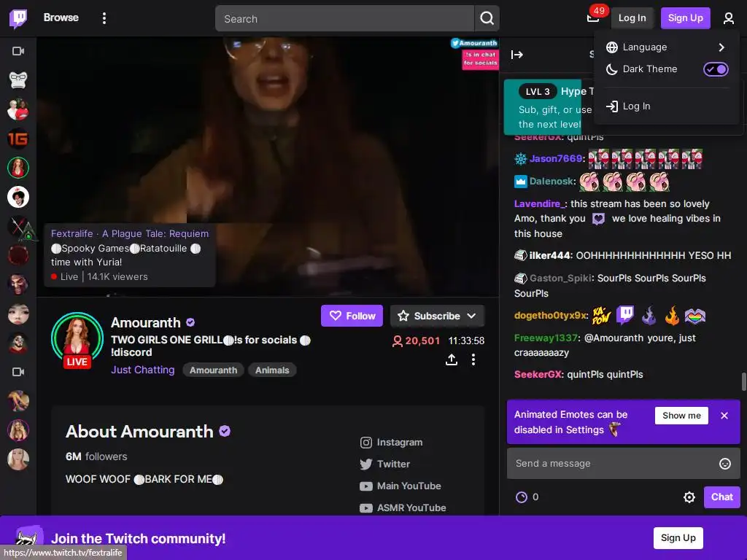The width and height of the screenshot is (747, 560).
Task: Click the verified badge next to Amouranth name
Action: pyautogui.click(x=190, y=322)
